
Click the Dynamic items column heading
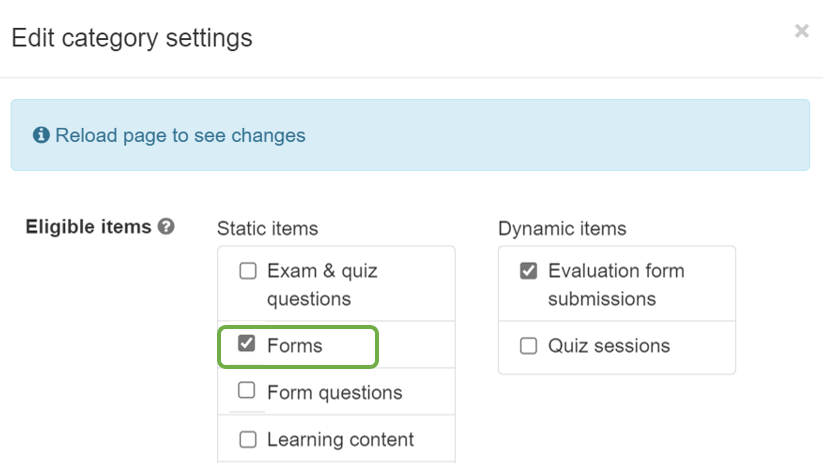point(562,229)
